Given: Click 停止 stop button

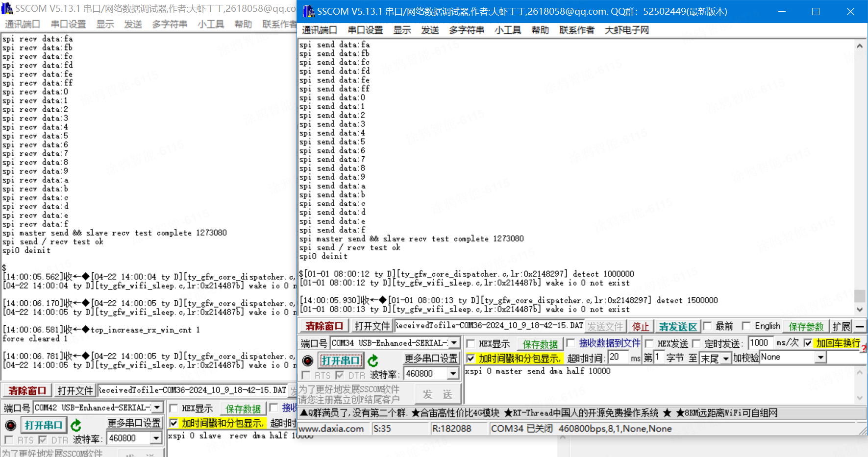Looking at the screenshot, I should tap(641, 326).
